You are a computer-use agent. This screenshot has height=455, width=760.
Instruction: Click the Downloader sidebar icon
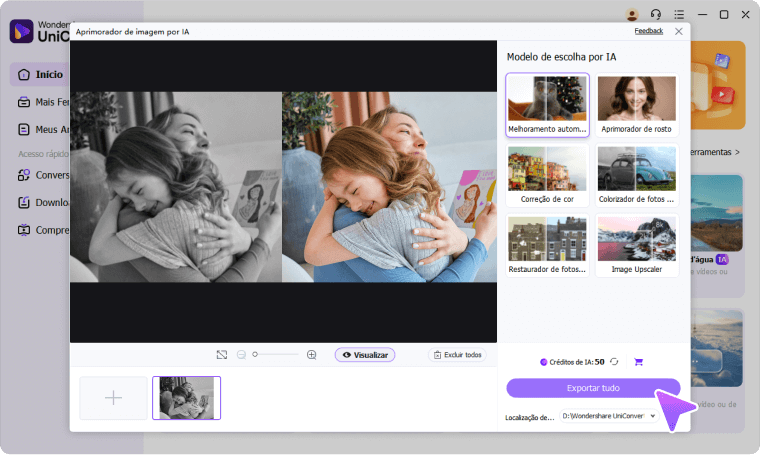24,202
